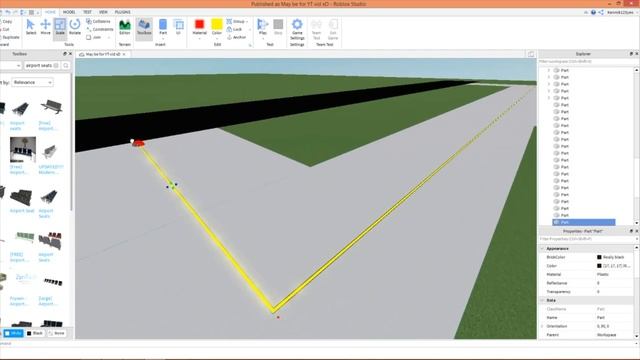Screen dimensions: 640x360
Task: Toggle the viewport fullscreen button
Action: 531,54
